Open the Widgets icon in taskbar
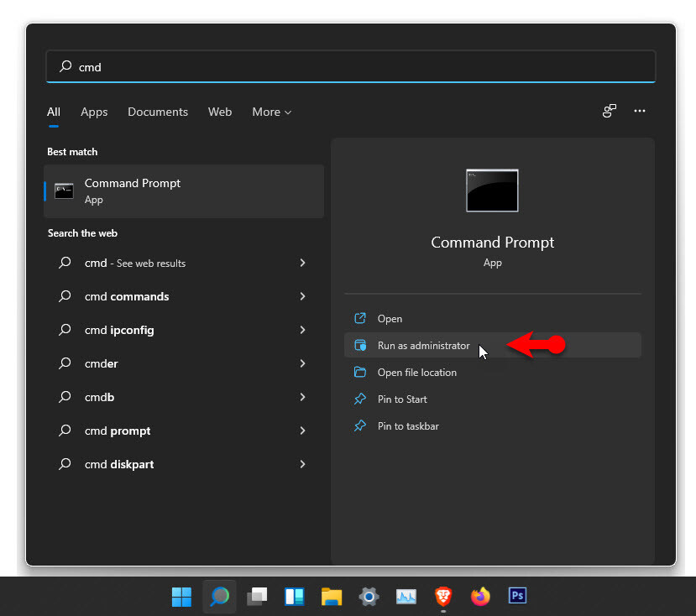 click(x=295, y=597)
